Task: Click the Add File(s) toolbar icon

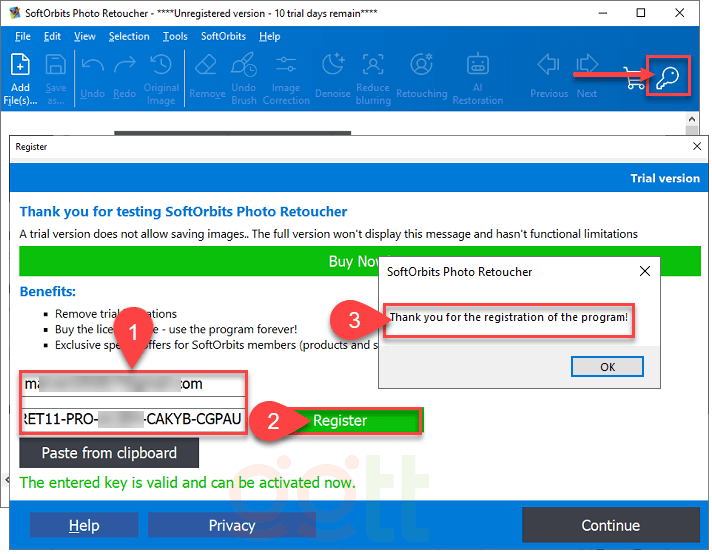Action: click(20, 73)
